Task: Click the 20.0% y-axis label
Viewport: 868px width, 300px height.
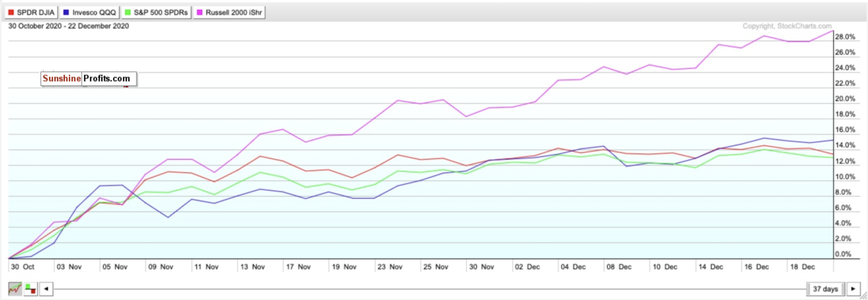Action: click(845, 99)
